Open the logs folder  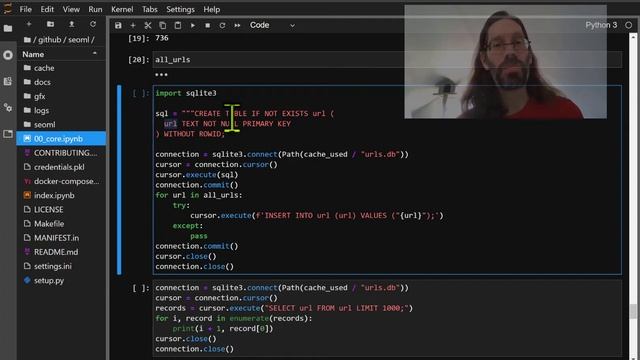pyautogui.click(x=61, y=110)
